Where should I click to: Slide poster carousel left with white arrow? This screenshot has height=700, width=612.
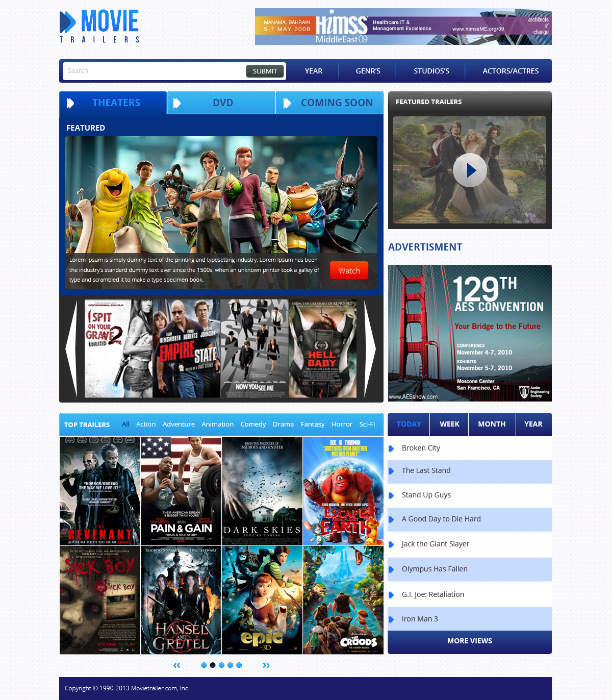(71, 348)
